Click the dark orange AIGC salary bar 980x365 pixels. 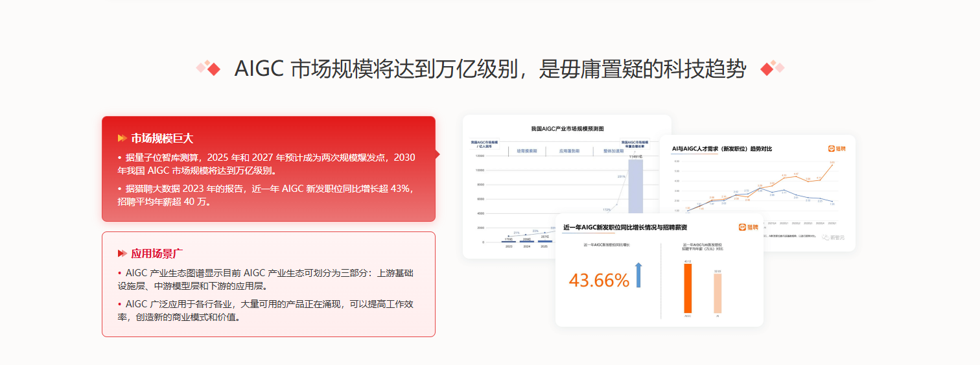(x=688, y=288)
